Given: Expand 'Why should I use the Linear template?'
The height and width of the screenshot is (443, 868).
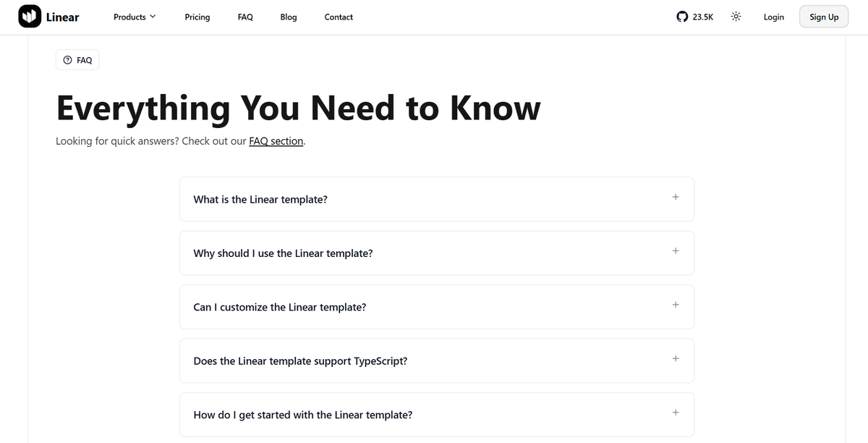Looking at the screenshot, I should pyautogui.click(x=283, y=253).
